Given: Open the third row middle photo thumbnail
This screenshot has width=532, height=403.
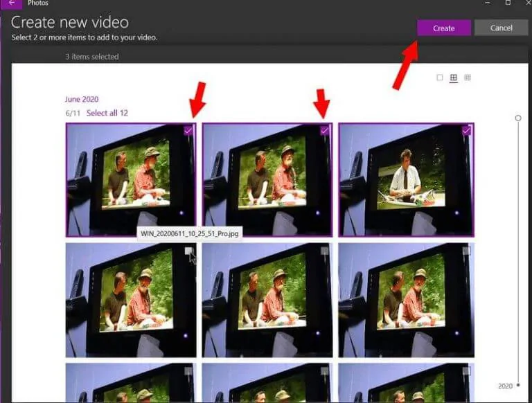Looking at the screenshot, I should point(267,383).
